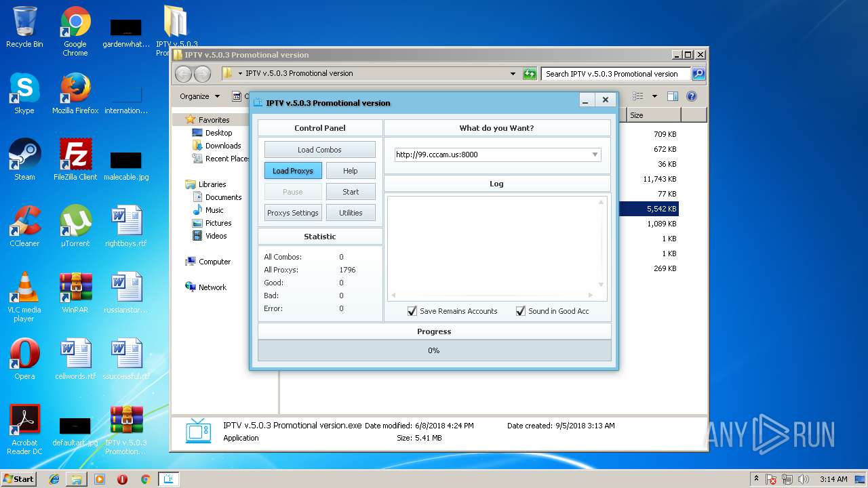The image size is (868, 488).
Task: Open VLC media player desktop shortcut
Action: 24,297
